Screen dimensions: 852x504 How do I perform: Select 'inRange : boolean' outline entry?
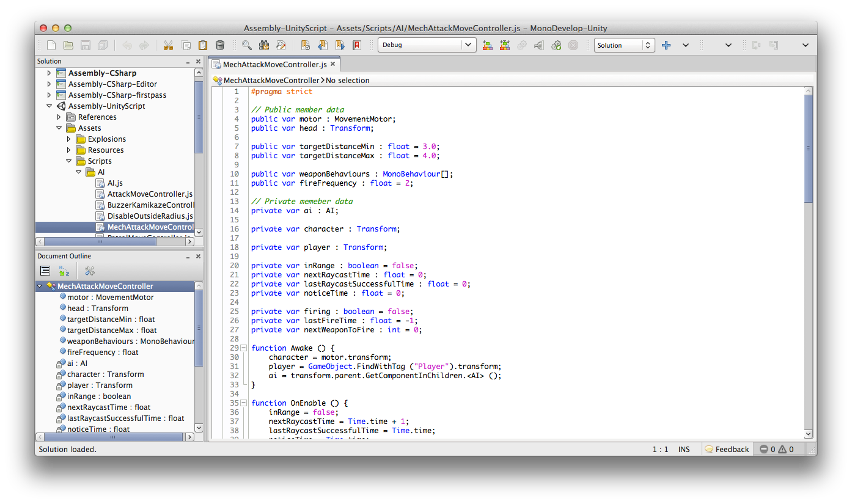click(x=99, y=396)
